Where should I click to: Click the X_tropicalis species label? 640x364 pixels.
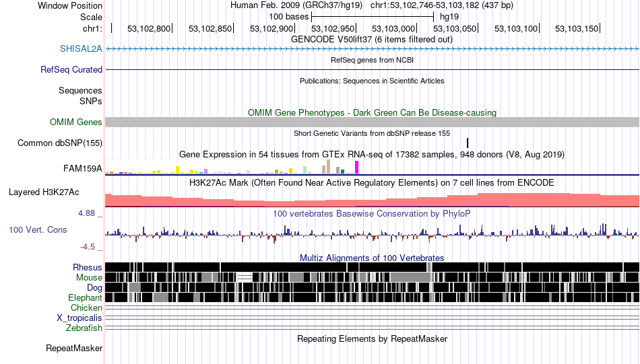click(79, 318)
